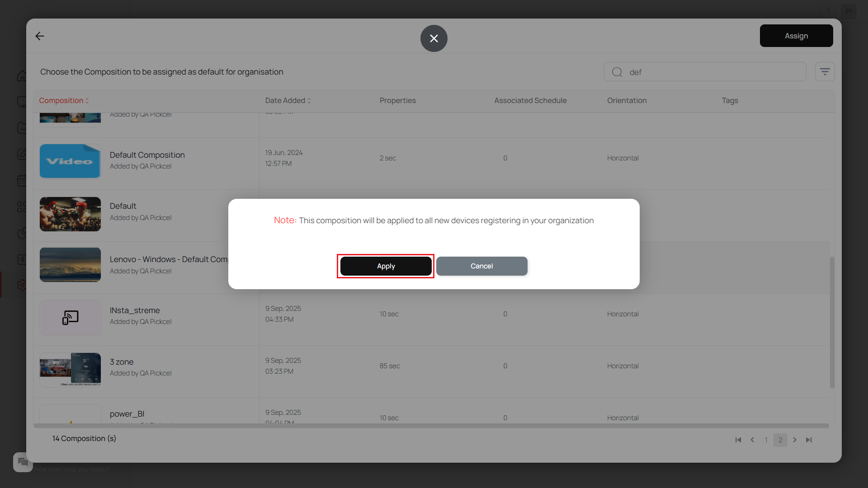
Task: Open the Schedule calendar icon in sidebar
Action: coord(23,180)
